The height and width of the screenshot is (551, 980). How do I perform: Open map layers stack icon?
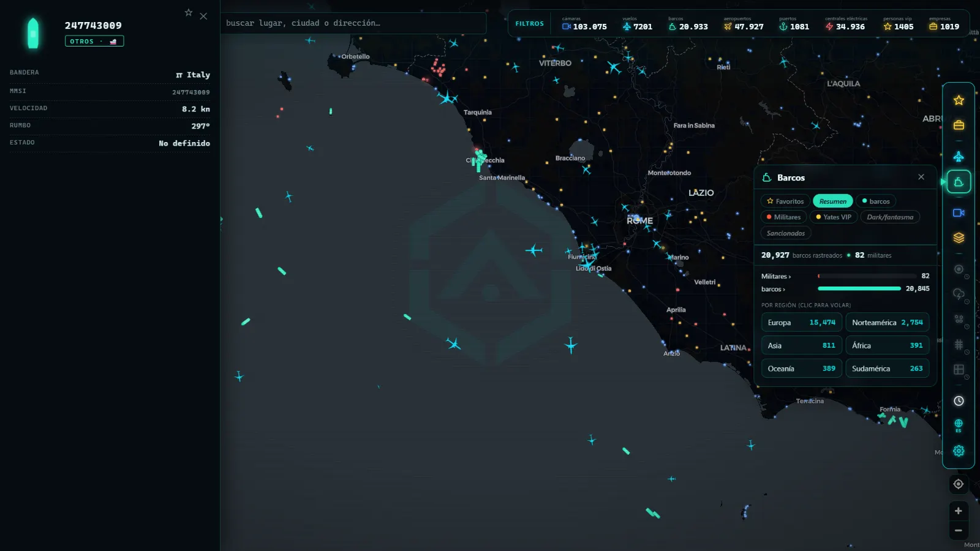[959, 238]
